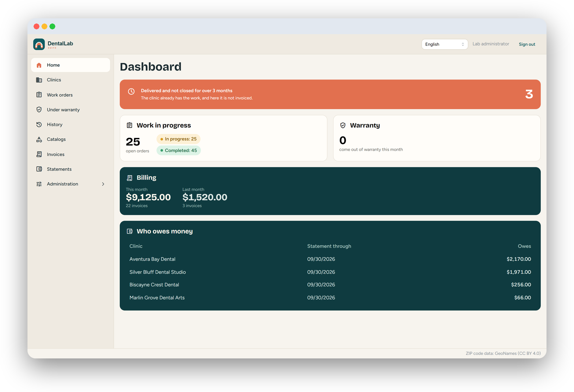Open Work orders from the sidebar

[x=71, y=95]
